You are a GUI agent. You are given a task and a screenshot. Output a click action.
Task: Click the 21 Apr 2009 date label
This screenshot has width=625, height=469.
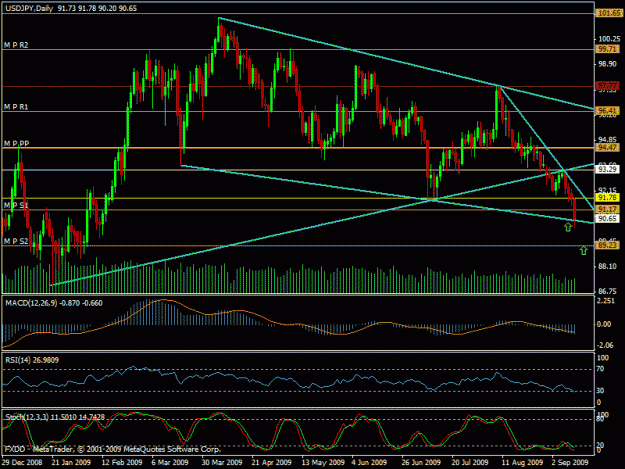271,462
